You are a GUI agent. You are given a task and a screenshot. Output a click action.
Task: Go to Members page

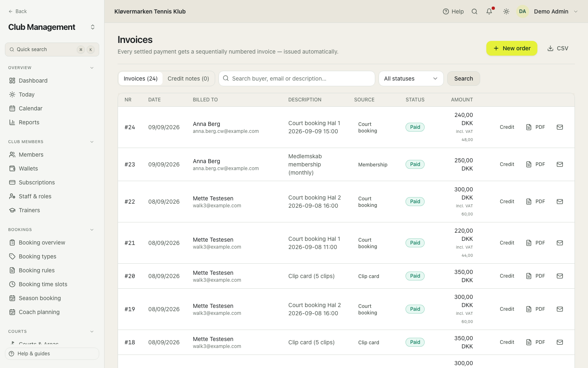tap(52, 155)
